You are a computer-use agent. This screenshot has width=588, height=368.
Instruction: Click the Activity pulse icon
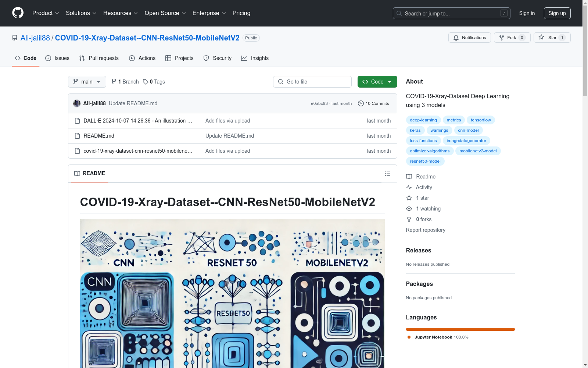coord(409,187)
